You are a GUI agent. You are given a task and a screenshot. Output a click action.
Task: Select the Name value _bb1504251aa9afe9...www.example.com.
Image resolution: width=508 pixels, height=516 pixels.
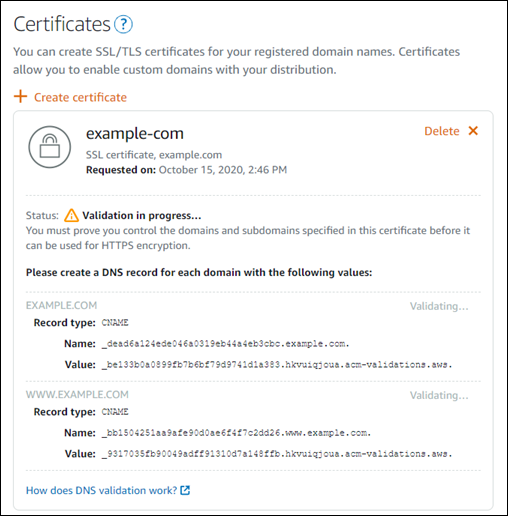point(236,433)
